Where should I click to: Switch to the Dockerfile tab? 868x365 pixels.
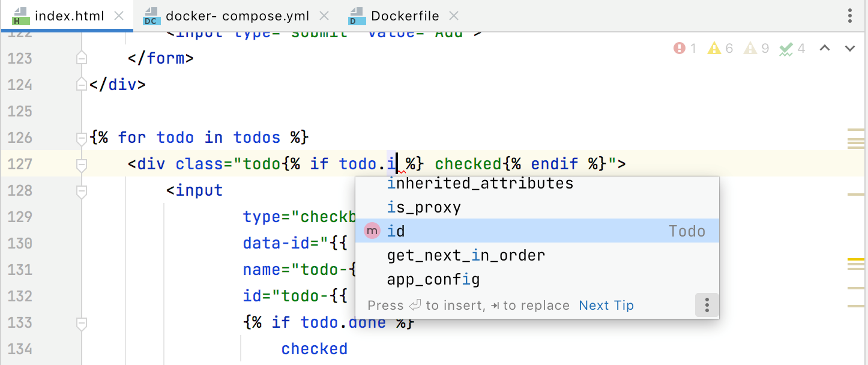[x=405, y=16]
